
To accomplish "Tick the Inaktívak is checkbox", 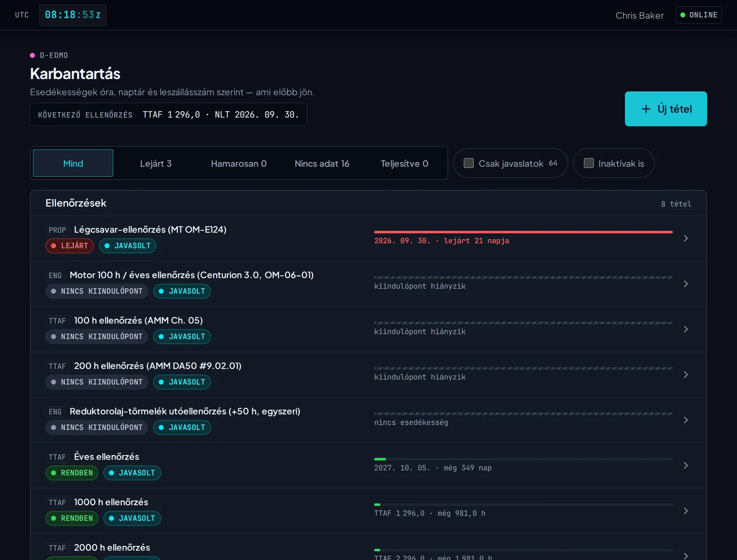I will point(589,163).
